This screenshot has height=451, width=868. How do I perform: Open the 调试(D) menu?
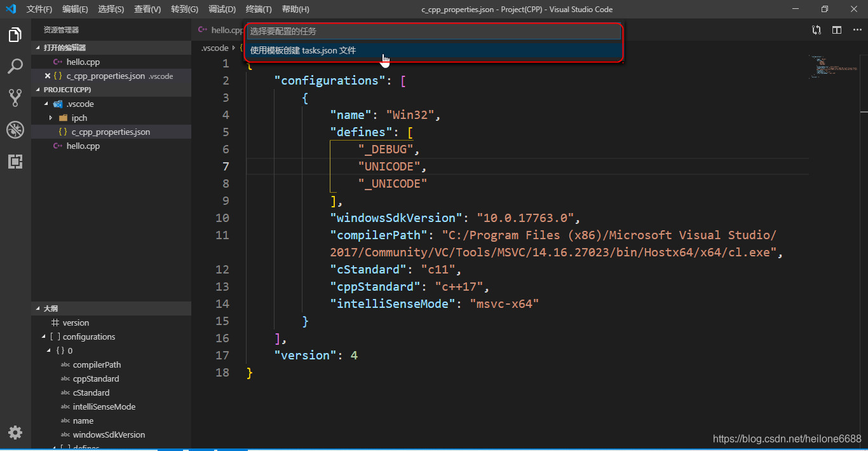click(x=222, y=9)
